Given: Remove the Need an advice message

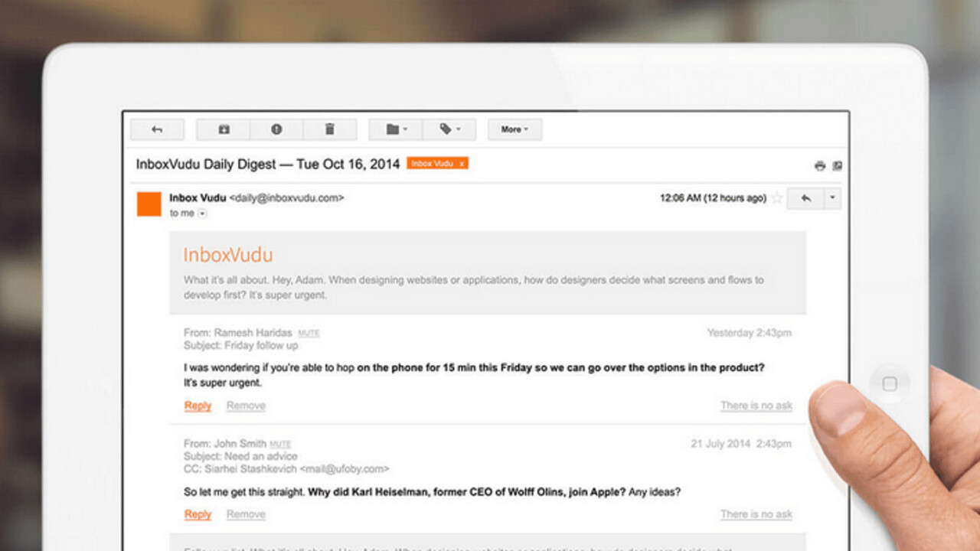Looking at the screenshot, I should tap(246, 514).
